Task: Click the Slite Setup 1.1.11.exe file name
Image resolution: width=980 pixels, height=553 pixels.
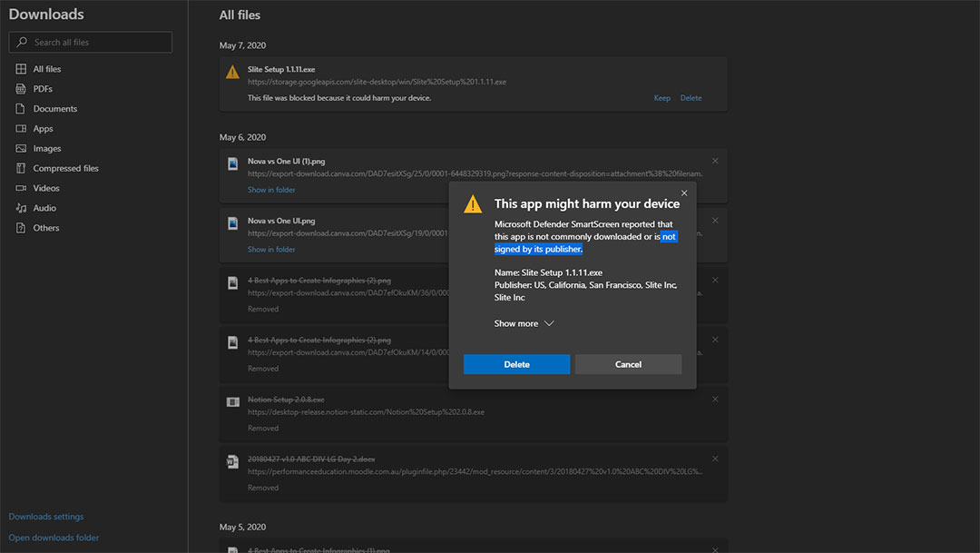Action: pos(281,69)
